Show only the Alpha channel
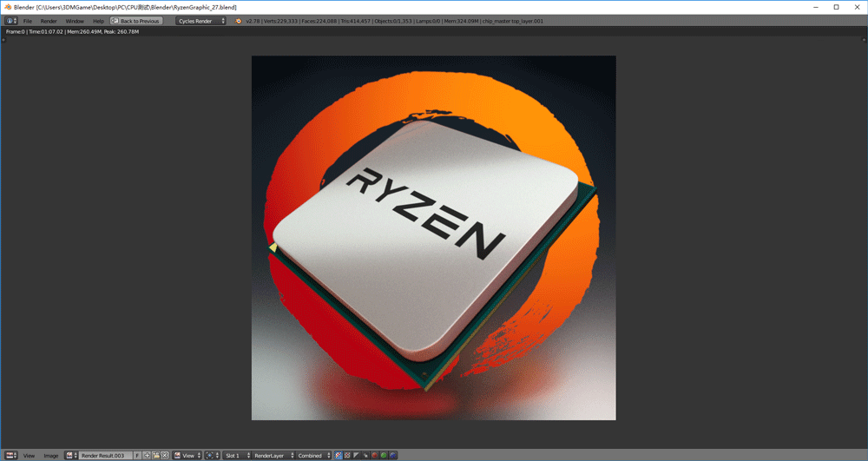 click(356, 455)
